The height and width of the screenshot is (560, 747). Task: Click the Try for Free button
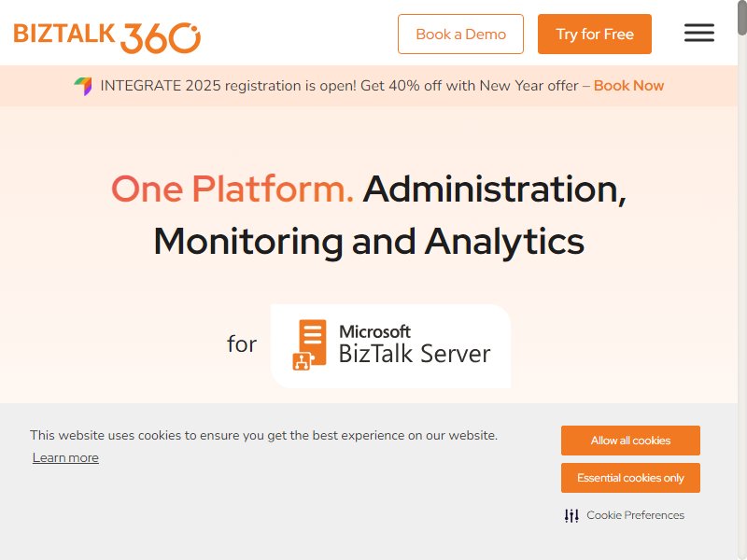[595, 34]
